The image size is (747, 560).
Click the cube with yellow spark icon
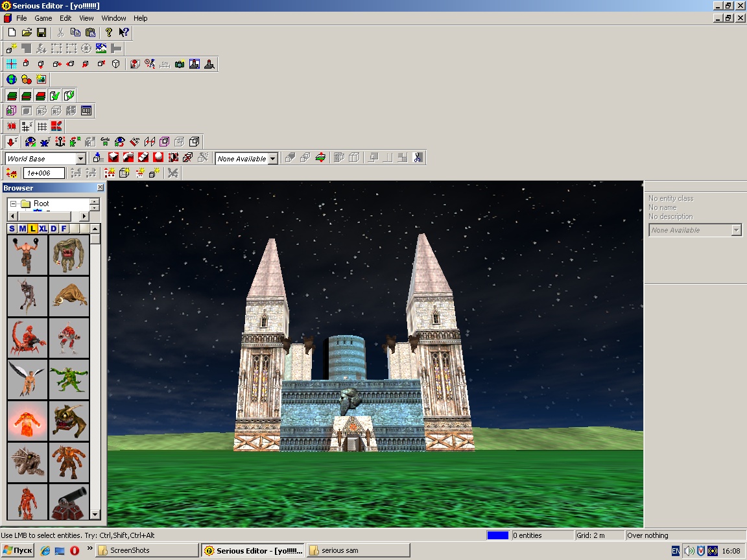coord(12,48)
